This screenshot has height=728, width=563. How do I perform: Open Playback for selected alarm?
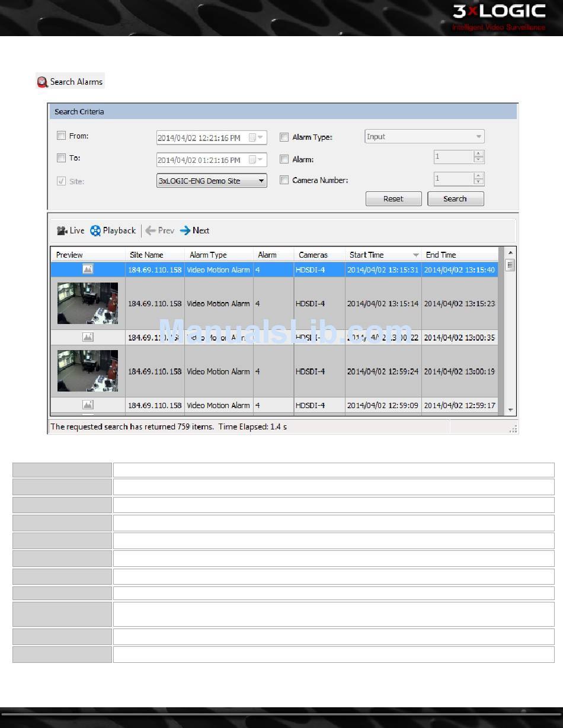coord(113,230)
